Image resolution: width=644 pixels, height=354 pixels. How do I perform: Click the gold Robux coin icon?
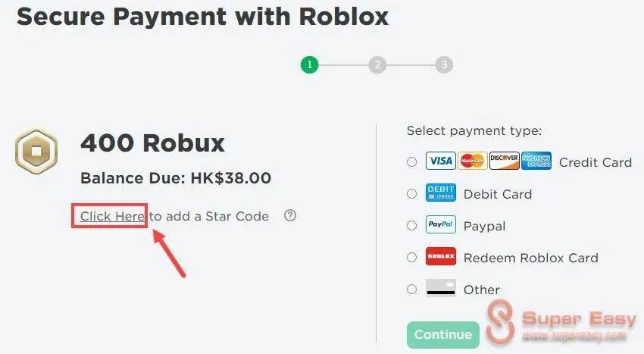[36, 152]
